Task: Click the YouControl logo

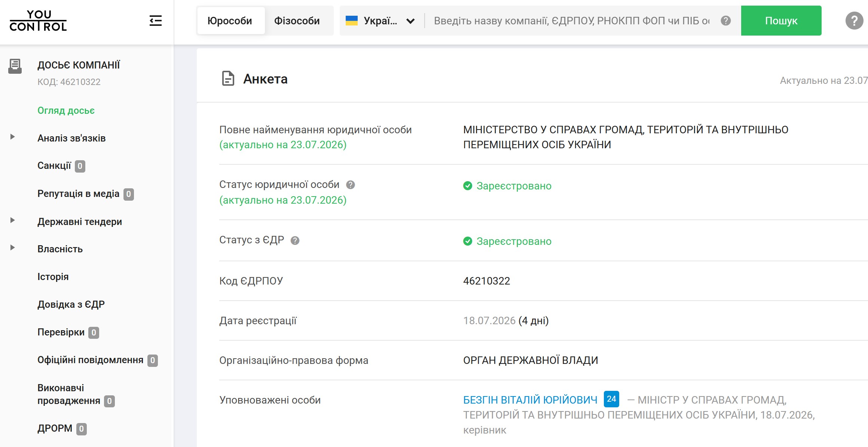Action: click(38, 21)
